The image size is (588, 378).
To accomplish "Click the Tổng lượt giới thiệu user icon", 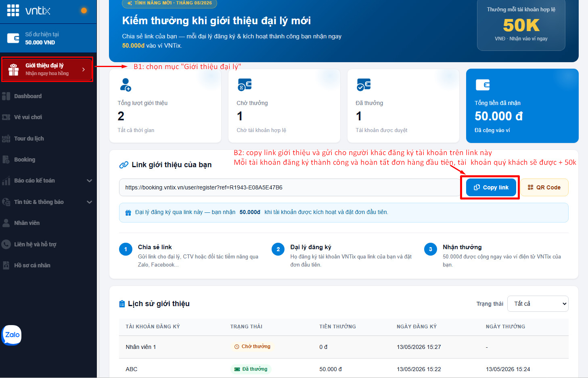I will pyautogui.click(x=126, y=85).
